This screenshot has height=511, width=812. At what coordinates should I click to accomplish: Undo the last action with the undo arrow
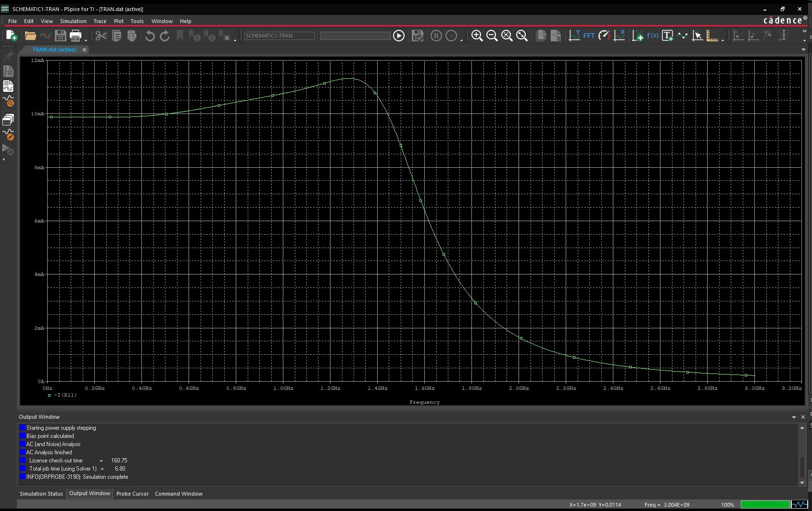pos(150,36)
